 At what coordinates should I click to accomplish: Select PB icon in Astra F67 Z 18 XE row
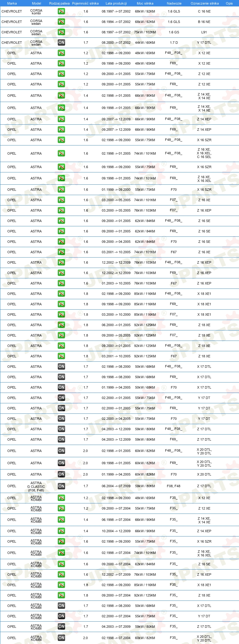tap(61, 356)
